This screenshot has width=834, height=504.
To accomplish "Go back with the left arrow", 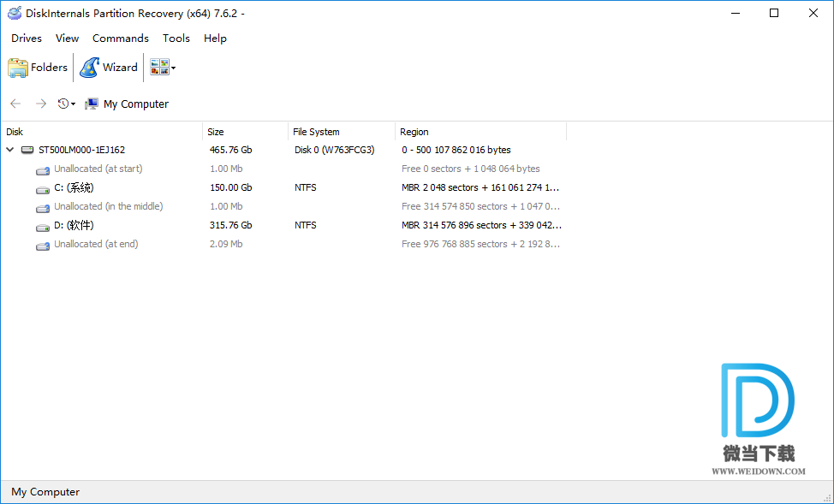I will (x=15, y=104).
